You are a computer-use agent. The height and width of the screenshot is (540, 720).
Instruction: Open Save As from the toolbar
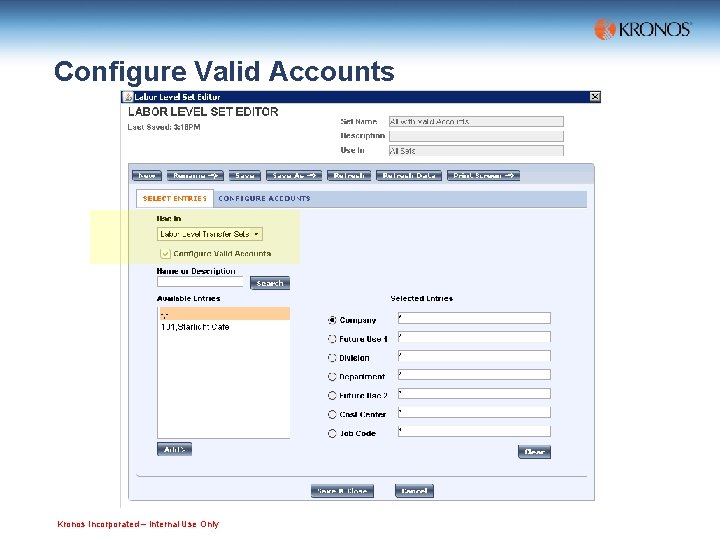[x=294, y=175]
